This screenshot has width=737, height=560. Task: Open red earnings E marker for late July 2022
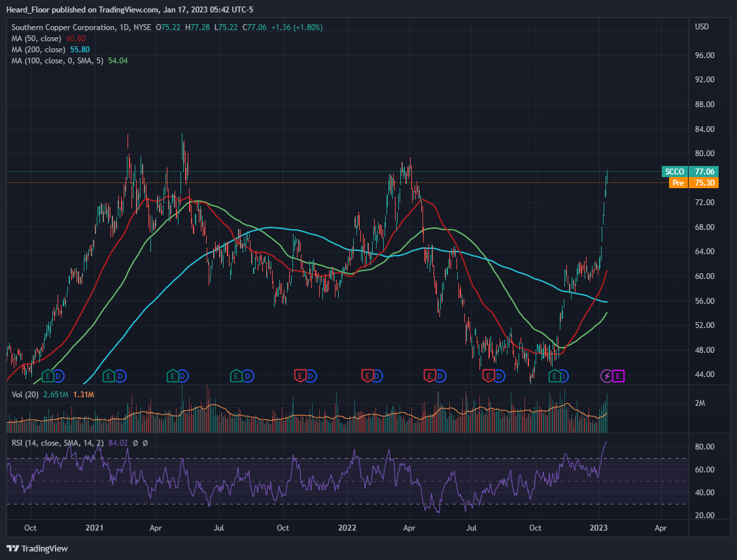click(488, 376)
